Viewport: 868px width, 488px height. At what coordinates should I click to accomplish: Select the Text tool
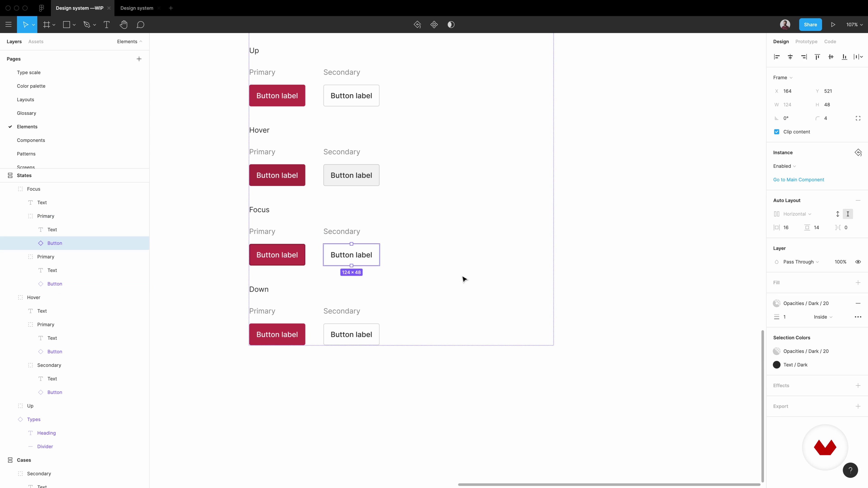(106, 25)
